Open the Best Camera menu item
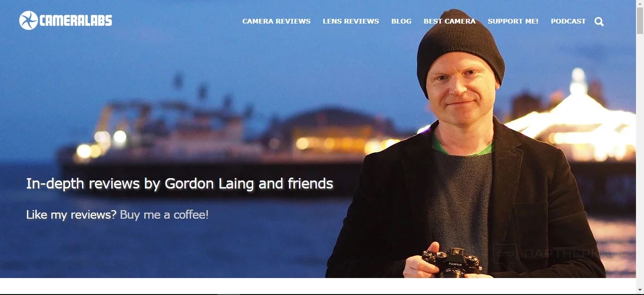Image resolution: width=644 pixels, height=295 pixels. point(449,21)
